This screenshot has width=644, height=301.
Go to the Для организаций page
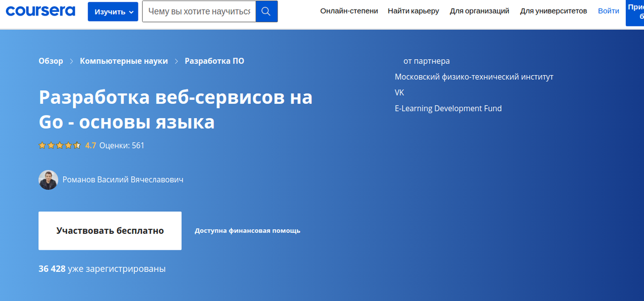479,11
